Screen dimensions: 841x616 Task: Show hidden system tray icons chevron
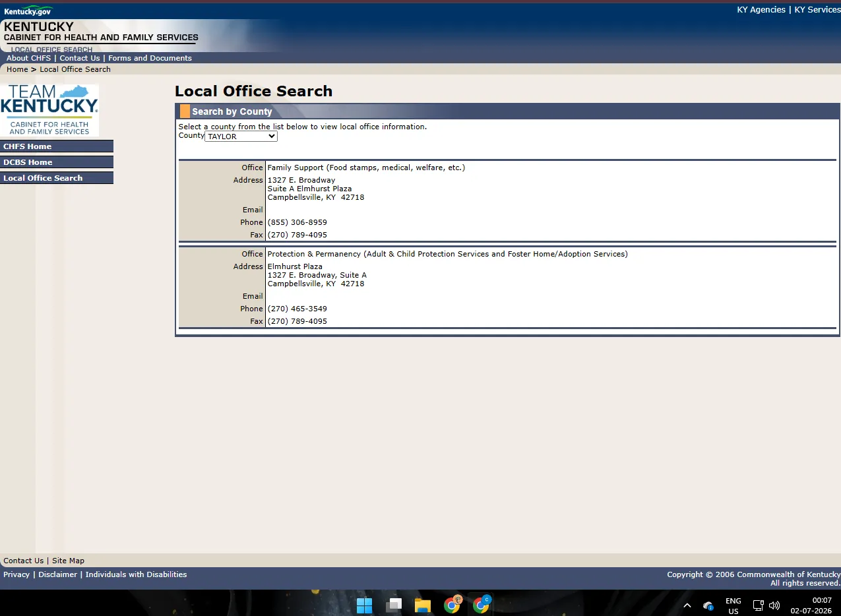pos(687,605)
